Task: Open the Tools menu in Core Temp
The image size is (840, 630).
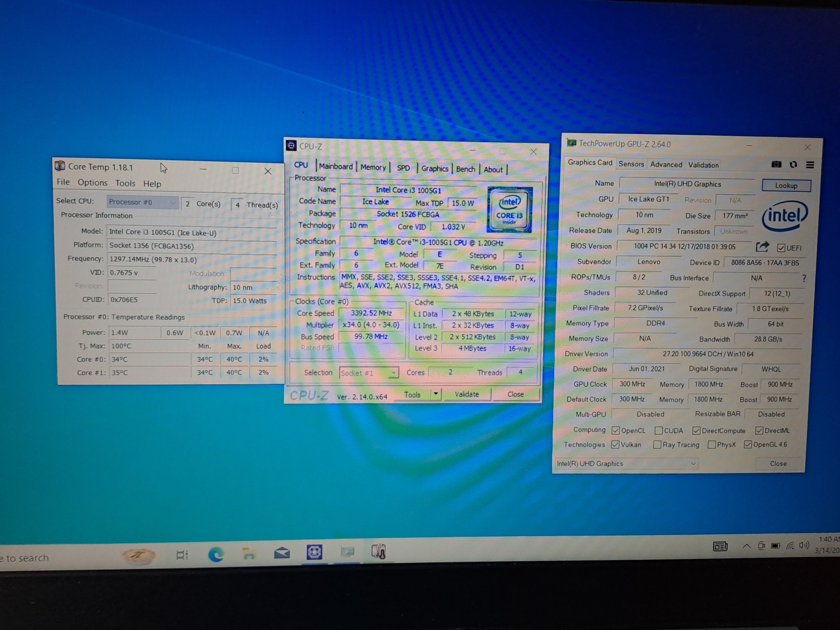Action: coord(125,183)
